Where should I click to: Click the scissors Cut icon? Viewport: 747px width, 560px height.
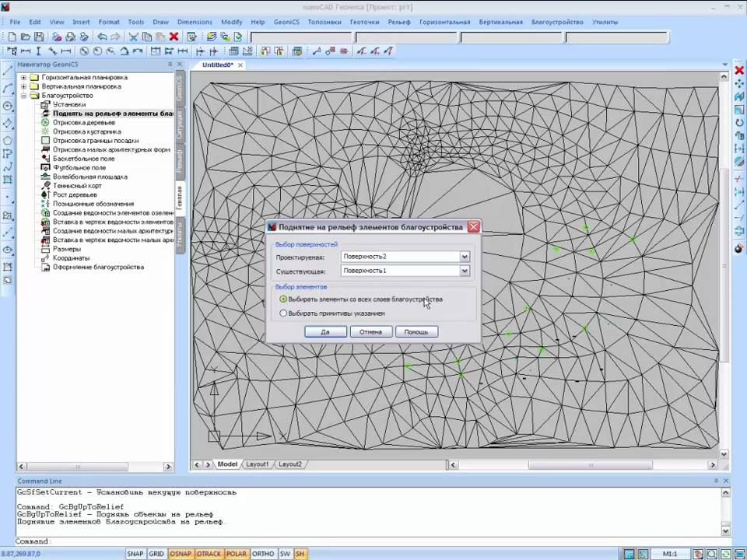pyautogui.click(x=133, y=37)
